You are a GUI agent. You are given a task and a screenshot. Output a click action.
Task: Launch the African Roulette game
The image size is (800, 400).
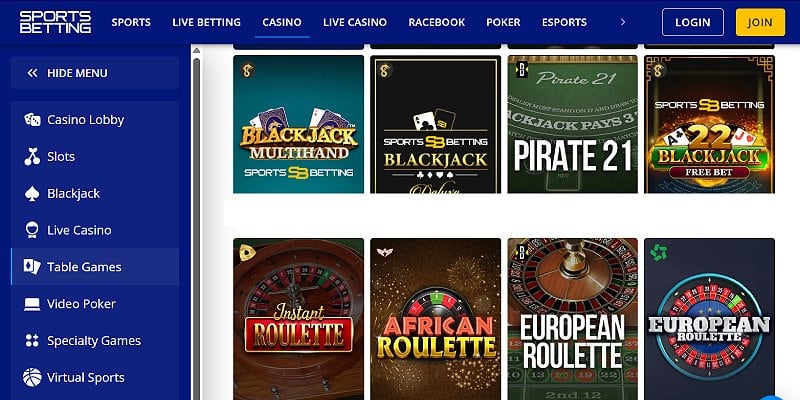pyautogui.click(x=436, y=319)
